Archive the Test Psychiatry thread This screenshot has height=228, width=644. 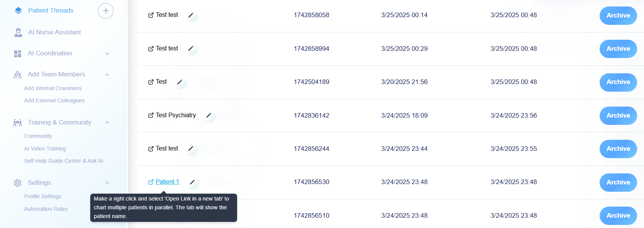[x=618, y=115]
